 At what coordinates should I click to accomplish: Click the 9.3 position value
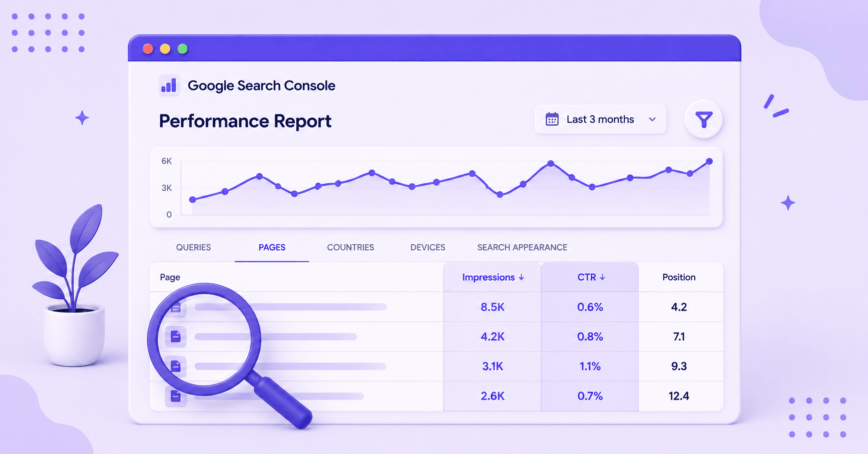[679, 366]
